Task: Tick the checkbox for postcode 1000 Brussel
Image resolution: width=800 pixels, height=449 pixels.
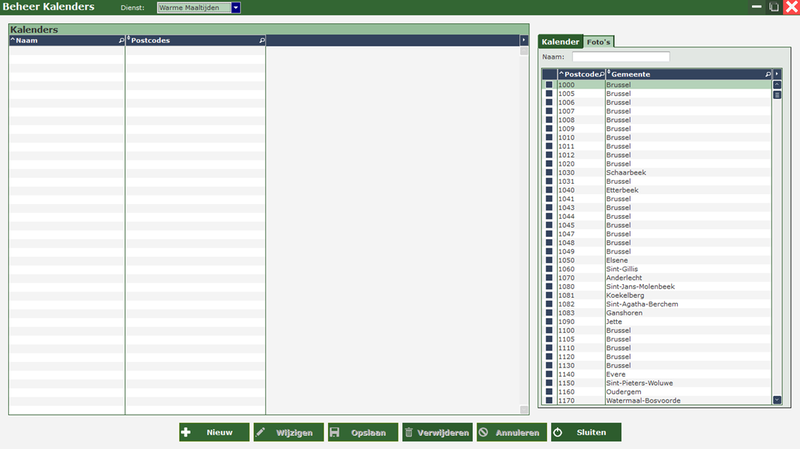Action: (549, 85)
